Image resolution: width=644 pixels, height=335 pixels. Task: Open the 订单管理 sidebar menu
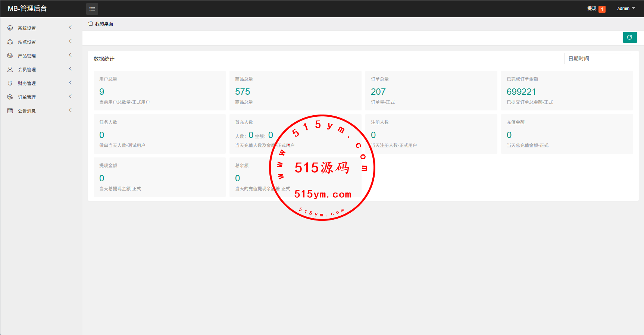pos(27,97)
